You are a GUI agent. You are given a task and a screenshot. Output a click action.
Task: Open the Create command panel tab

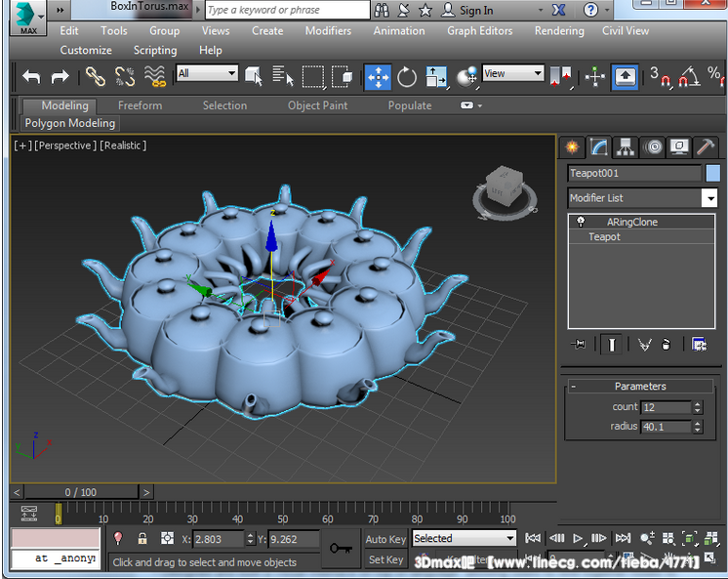coord(572,147)
